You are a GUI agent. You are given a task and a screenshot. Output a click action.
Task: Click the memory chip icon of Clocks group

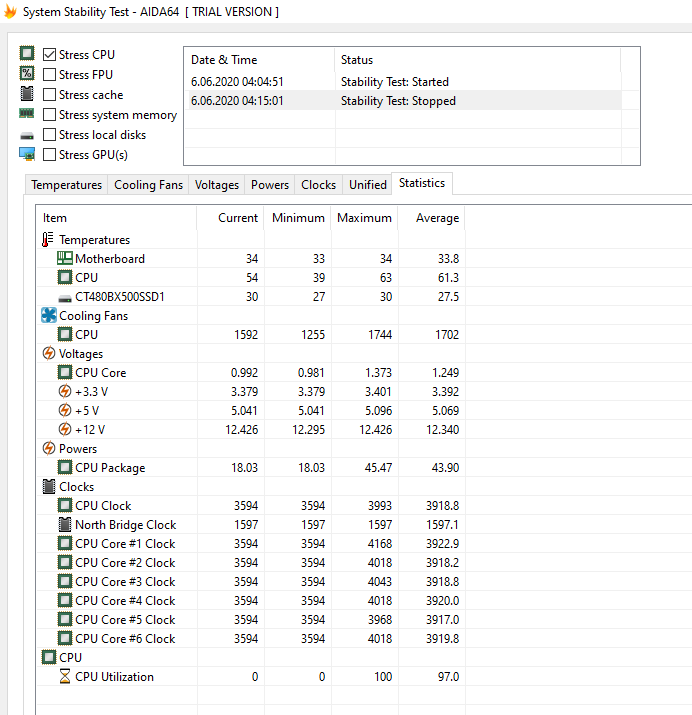(49, 487)
